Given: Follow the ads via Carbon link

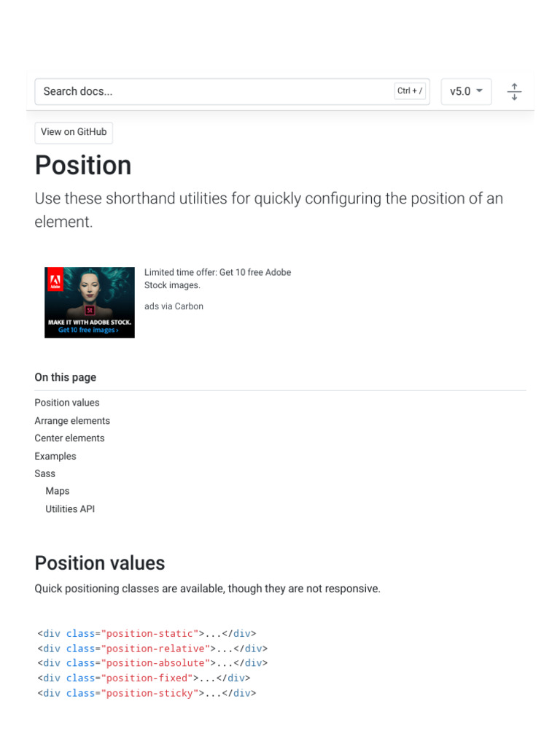Looking at the screenshot, I should [174, 306].
